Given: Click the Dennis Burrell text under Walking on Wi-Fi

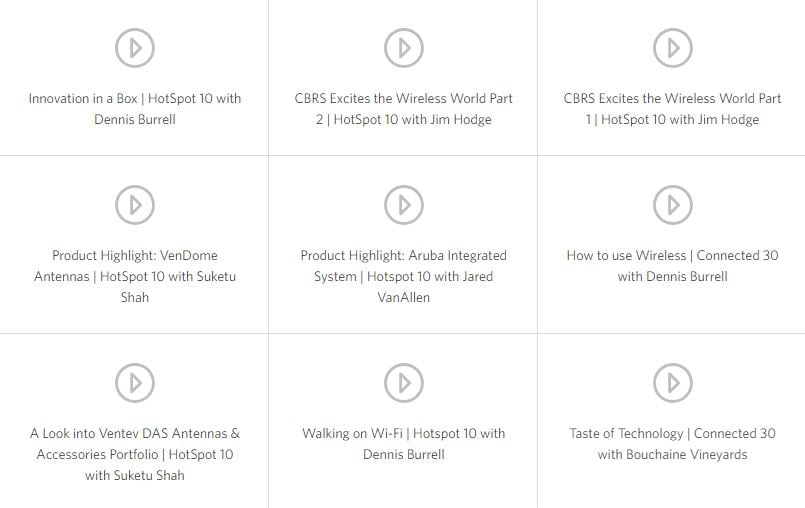Looking at the screenshot, I should 404,455.
